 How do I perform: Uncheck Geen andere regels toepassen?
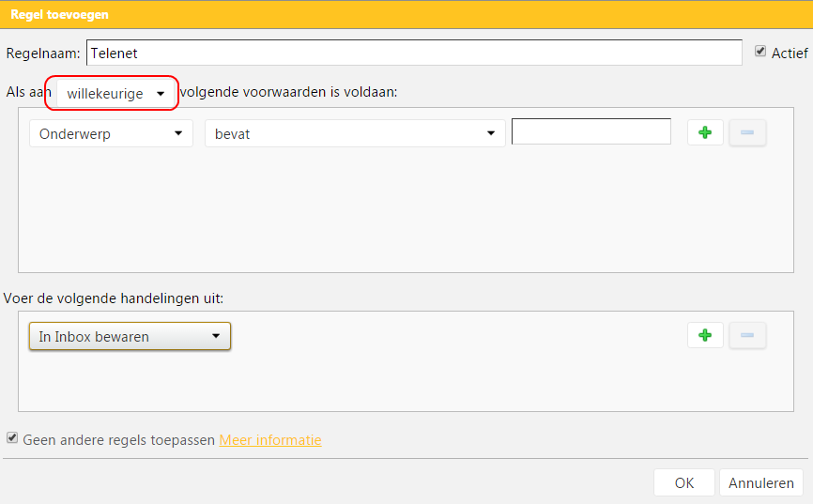[x=12, y=437]
